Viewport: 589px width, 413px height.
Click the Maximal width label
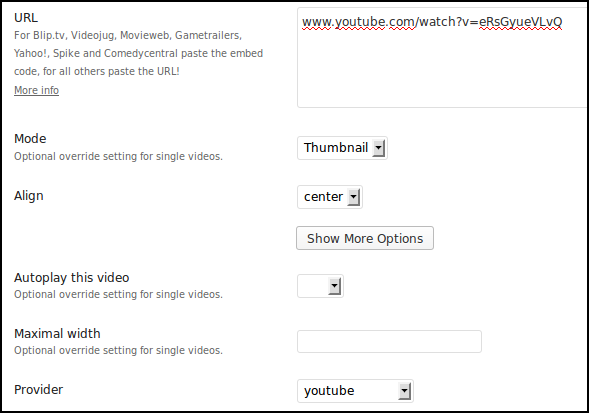pos(57,334)
